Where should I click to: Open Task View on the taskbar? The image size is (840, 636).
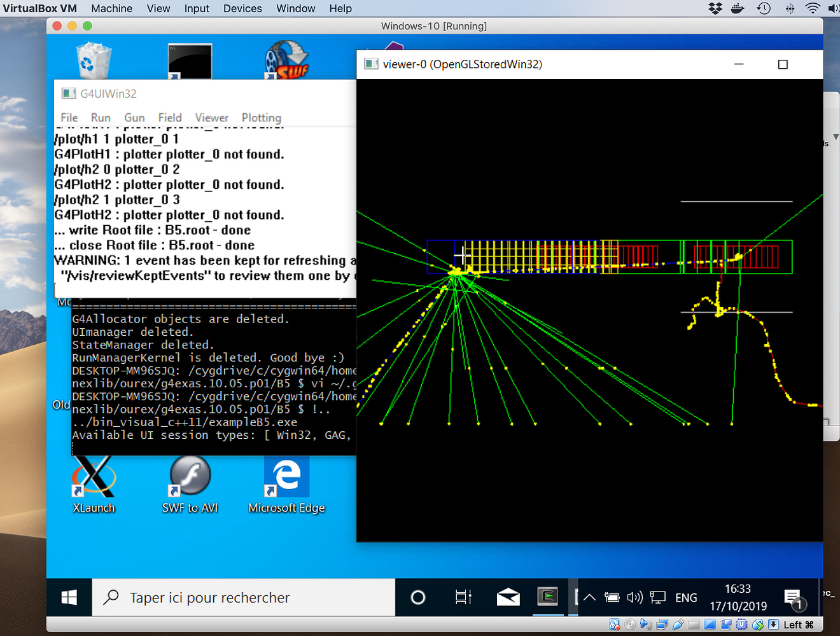(463, 597)
